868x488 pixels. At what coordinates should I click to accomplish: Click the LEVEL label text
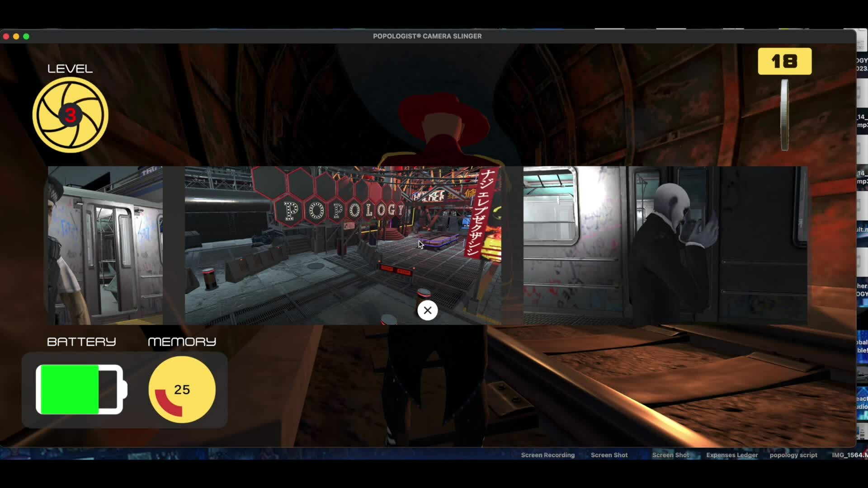[70, 69]
